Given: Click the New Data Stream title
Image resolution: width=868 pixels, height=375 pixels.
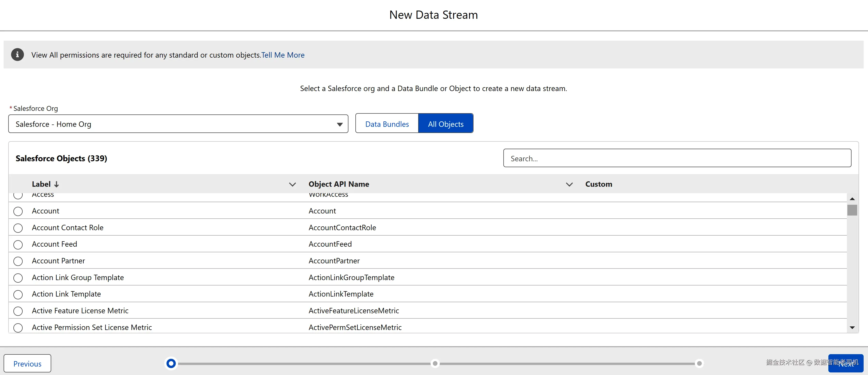Looking at the screenshot, I should 433,15.
